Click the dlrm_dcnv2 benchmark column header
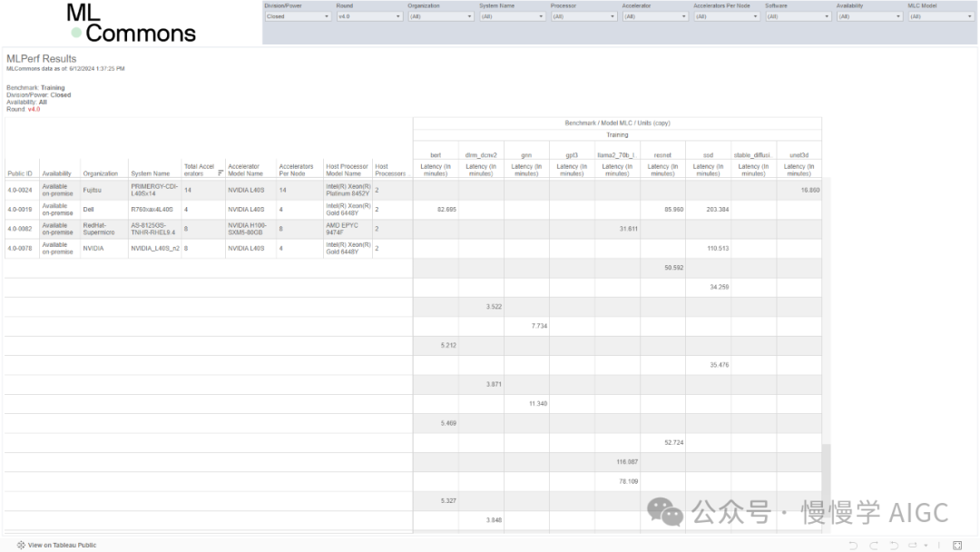This screenshot has height=552, width=980. tap(481, 155)
